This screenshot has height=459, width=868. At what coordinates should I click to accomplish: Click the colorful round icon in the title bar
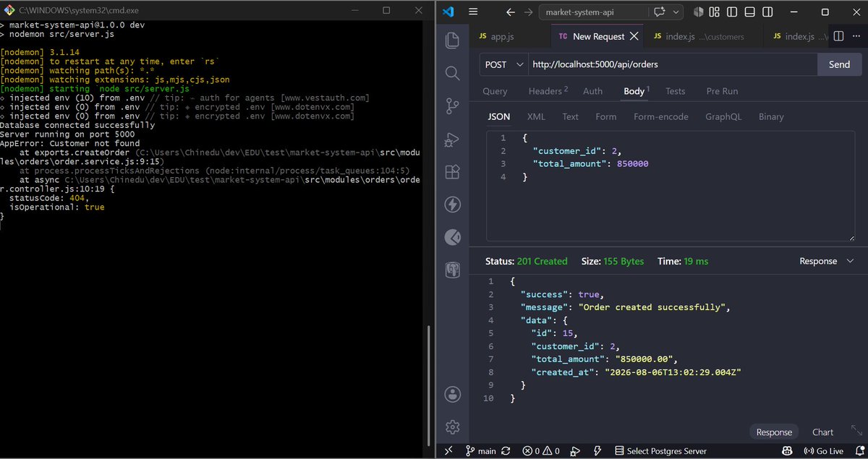pos(698,12)
